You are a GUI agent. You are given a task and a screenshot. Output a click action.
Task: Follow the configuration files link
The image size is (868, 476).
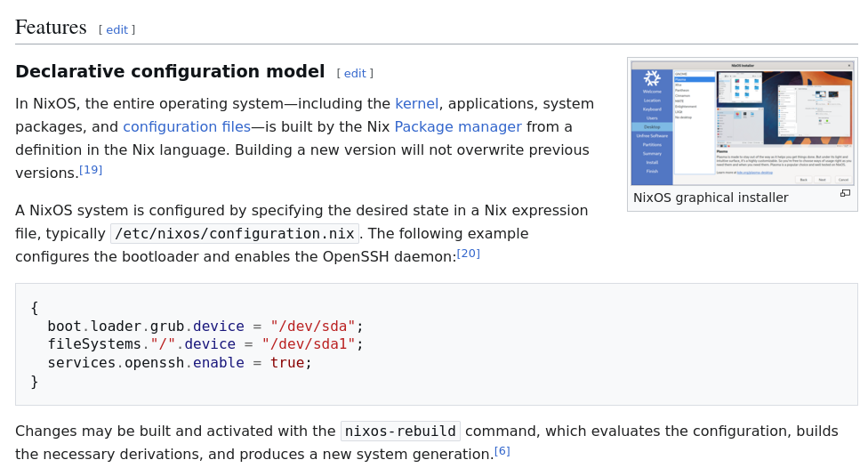pos(187,126)
